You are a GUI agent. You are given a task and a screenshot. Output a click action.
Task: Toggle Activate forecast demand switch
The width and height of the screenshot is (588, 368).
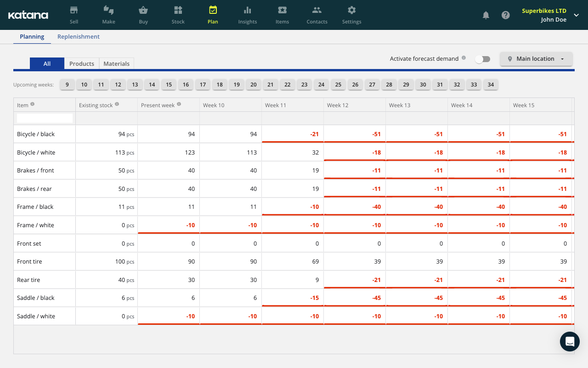pos(482,59)
